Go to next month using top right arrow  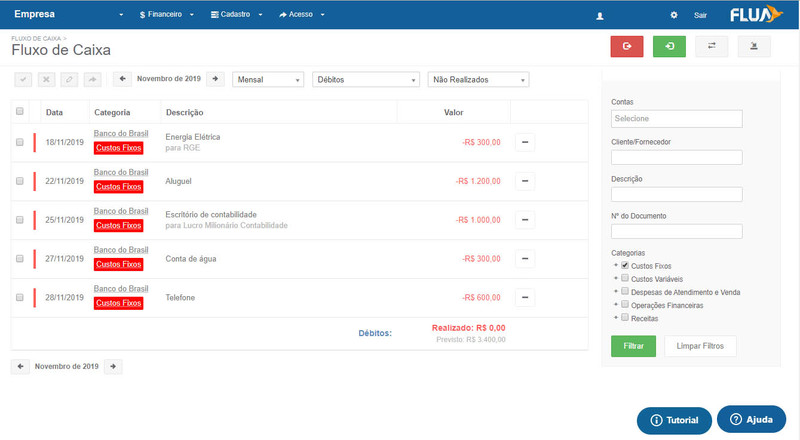[215, 79]
